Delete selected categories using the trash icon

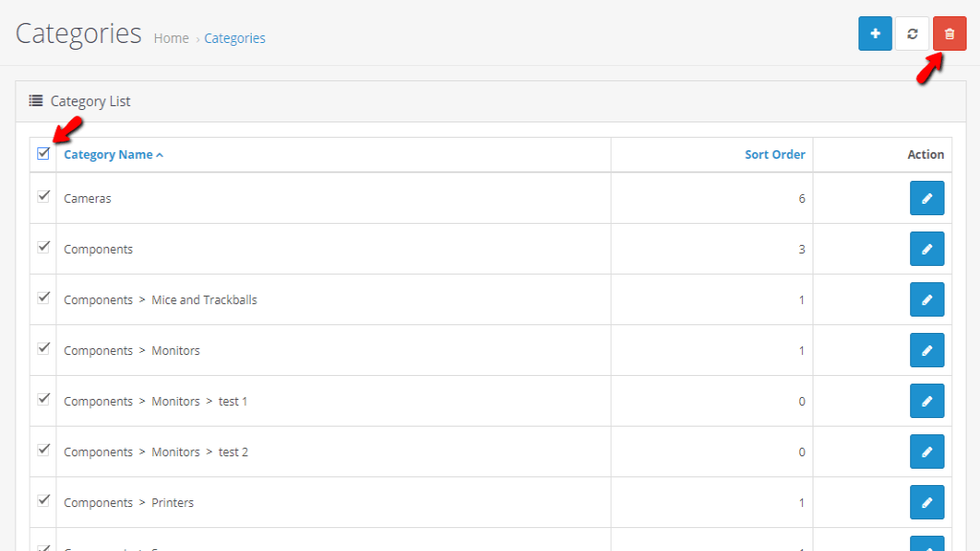pos(949,33)
